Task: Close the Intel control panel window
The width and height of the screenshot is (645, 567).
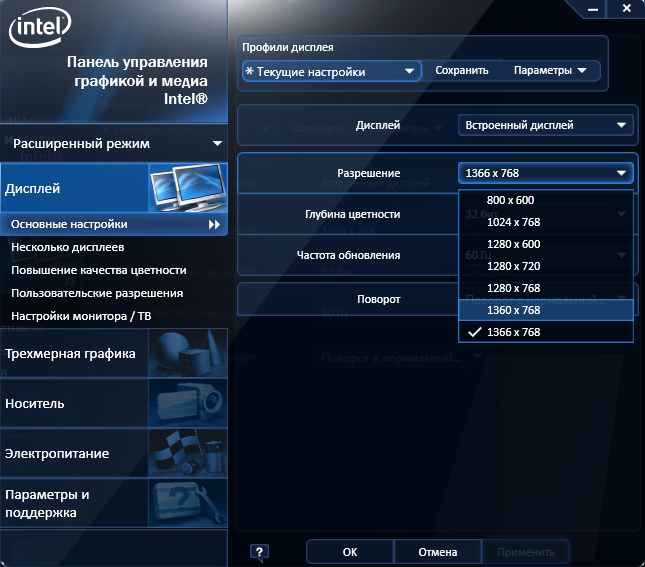Action: (x=626, y=8)
